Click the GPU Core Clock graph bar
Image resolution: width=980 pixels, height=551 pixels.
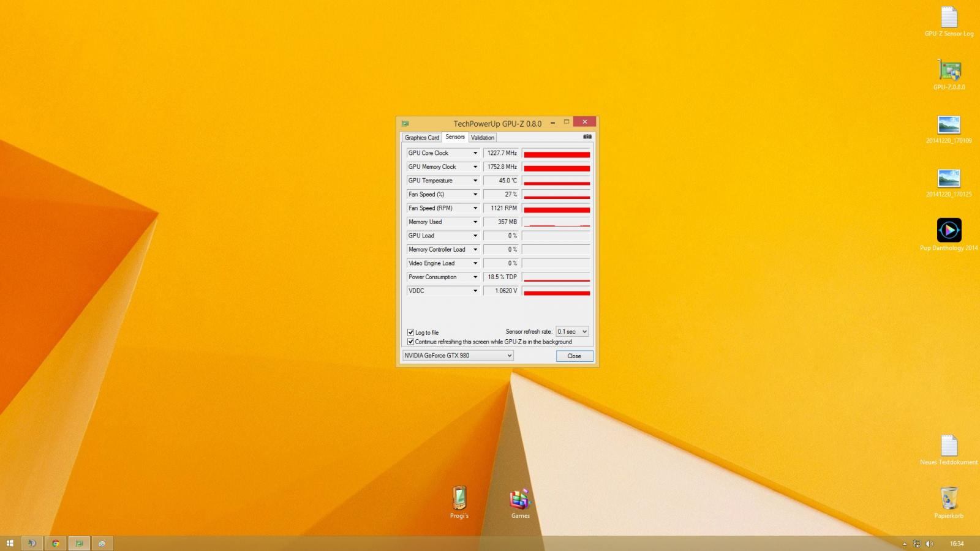coord(556,153)
